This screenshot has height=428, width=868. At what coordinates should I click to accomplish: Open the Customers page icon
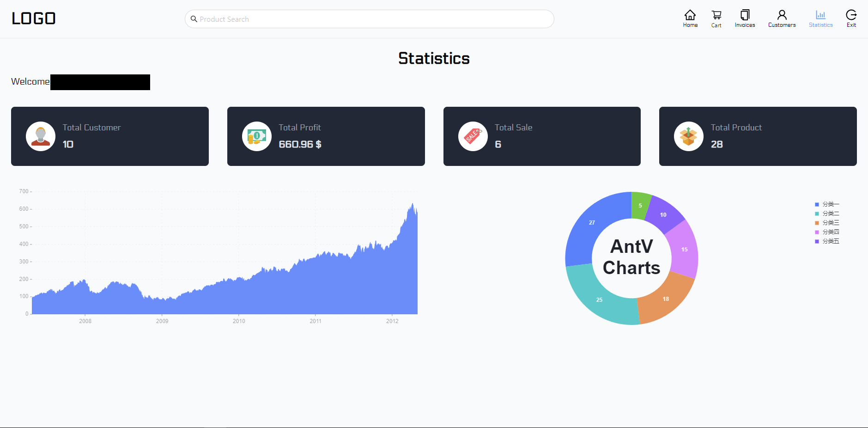pyautogui.click(x=782, y=15)
